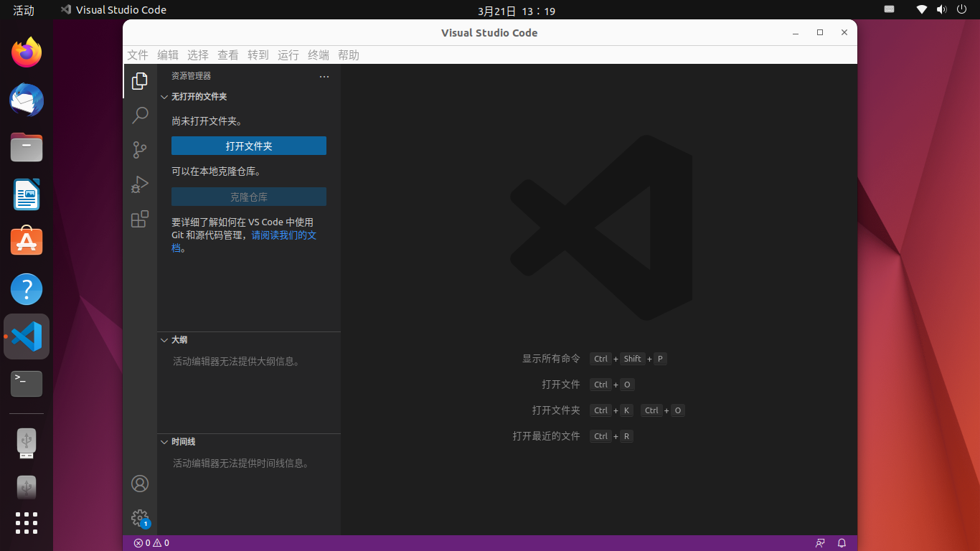
Task: Click the 打开最近的文件 hint text
Action: [x=547, y=436]
